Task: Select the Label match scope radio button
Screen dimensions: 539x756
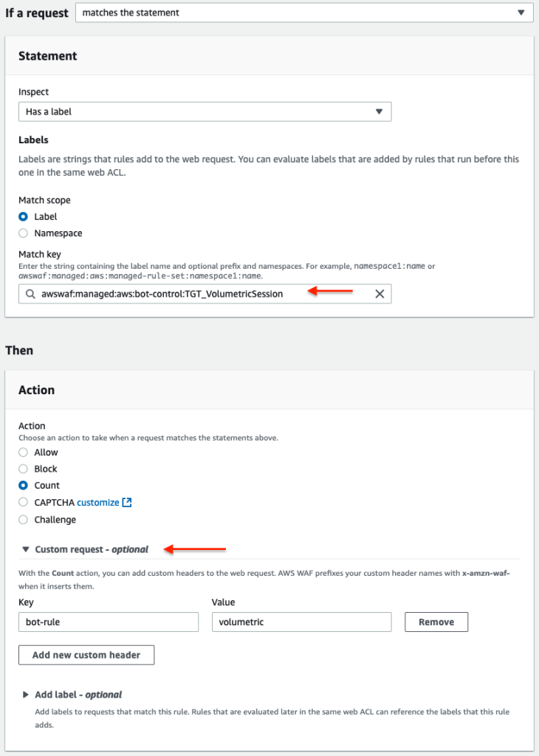Action: pyautogui.click(x=23, y=216)
